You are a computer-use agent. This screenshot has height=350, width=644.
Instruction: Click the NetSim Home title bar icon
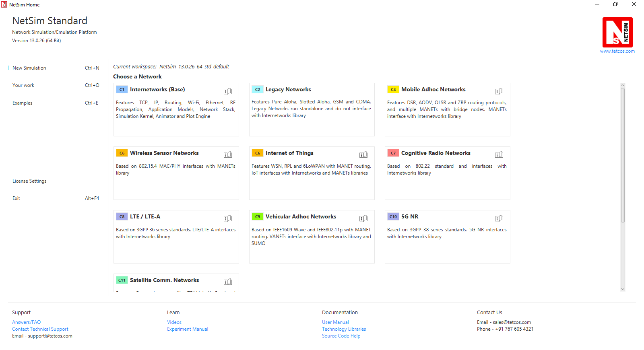pyautogui.click(x=4, y=4)
